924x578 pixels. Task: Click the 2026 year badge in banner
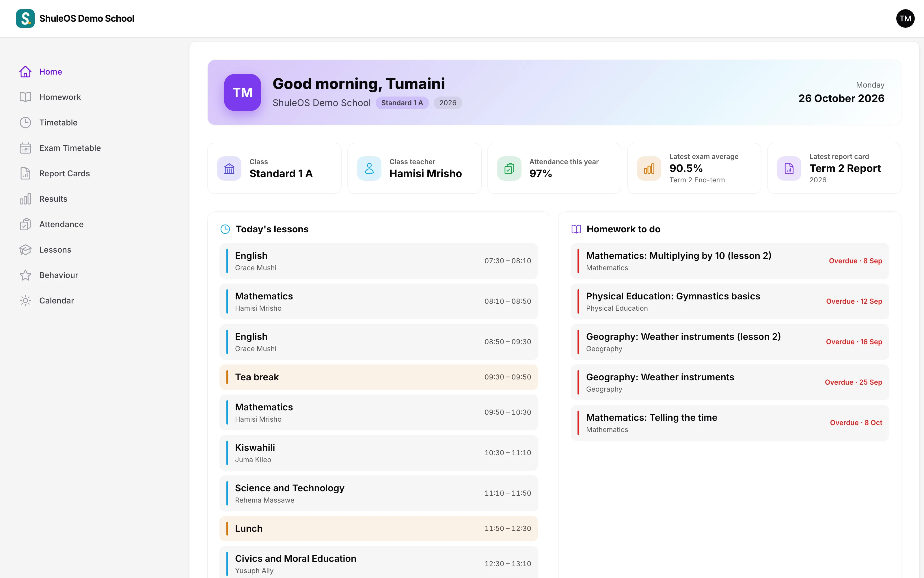coord(448,103)
